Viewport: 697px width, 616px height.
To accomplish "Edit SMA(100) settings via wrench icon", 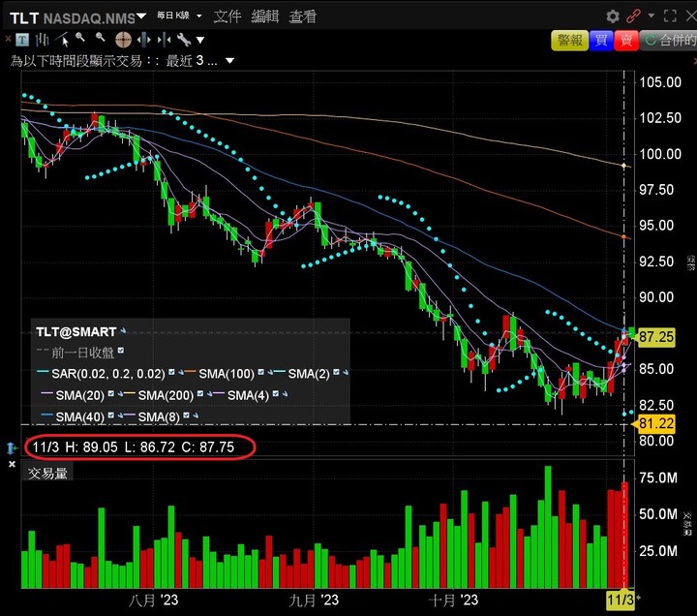I will pyautogui.click(x=270, y=372).
